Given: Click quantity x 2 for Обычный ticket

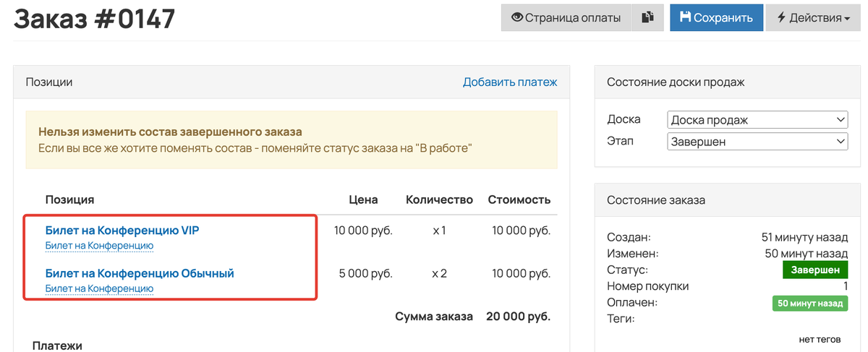Looking at the screenshot, I should [439, 275].
